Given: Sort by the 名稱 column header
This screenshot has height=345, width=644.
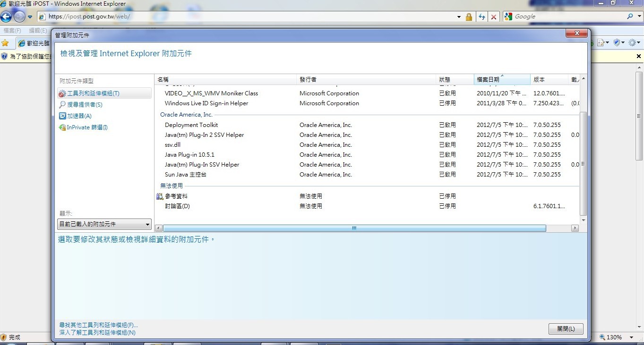Looking at the screenshot, I should point(226,79).
